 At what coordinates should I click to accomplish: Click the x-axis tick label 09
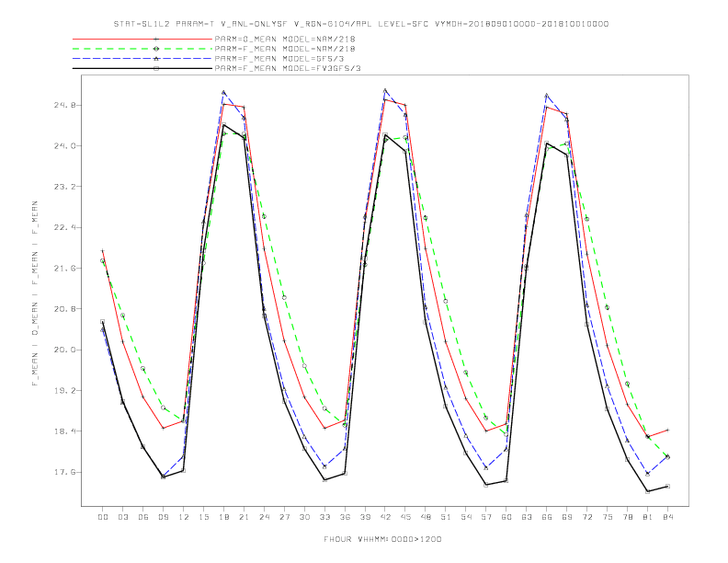(x=163, y=517)
